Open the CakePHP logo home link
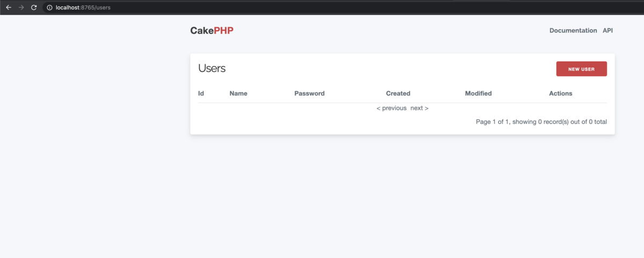Screen dimensions: 644x258 pos(212,31)
